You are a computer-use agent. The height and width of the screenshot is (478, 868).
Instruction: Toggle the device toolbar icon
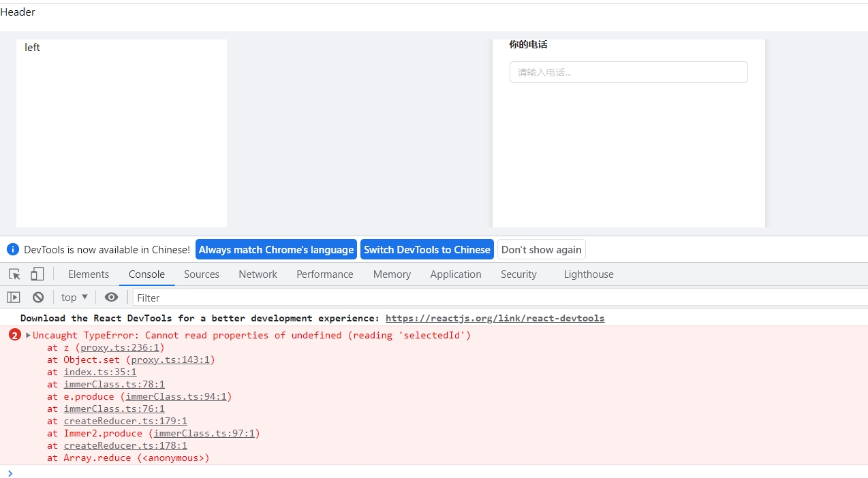[x=37, y=274]
